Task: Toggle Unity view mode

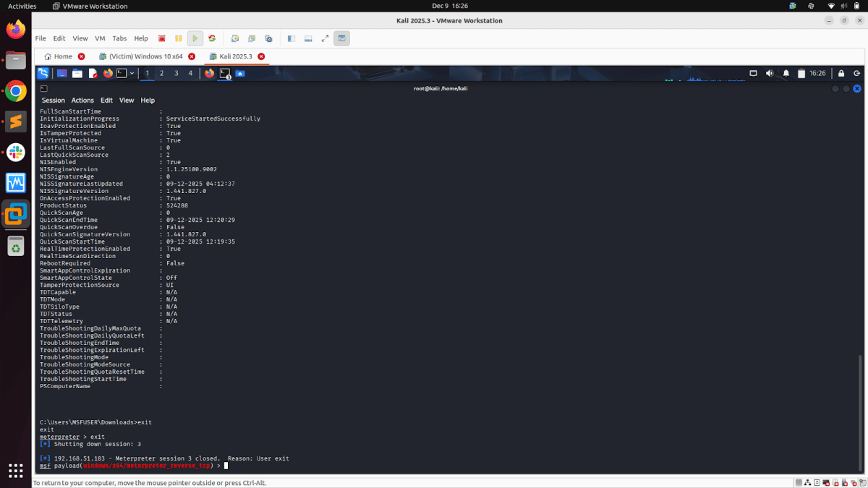Action: 341,38
